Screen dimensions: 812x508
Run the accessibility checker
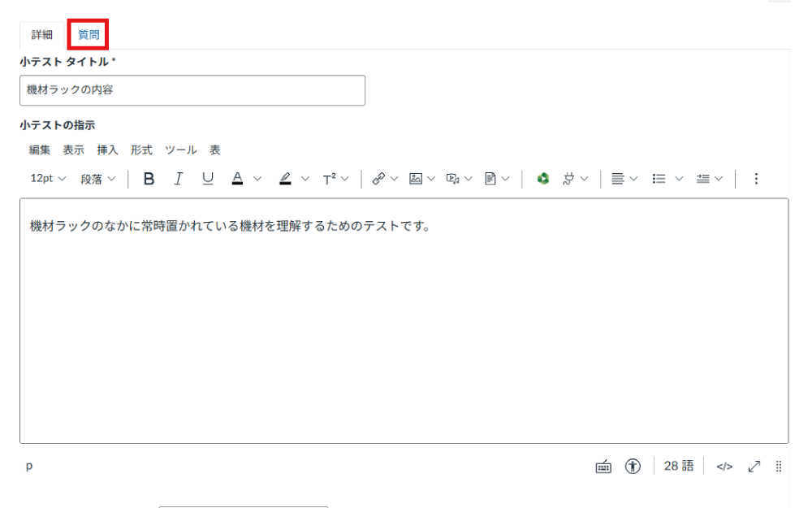633,466
